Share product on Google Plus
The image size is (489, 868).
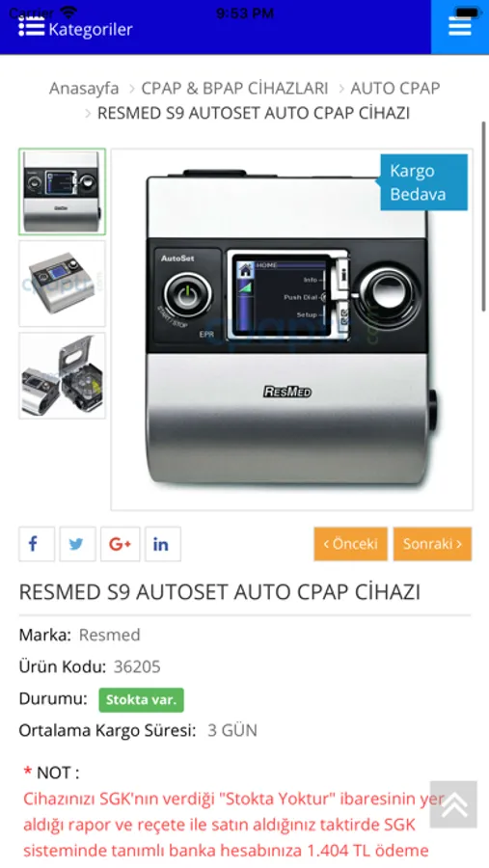(121, 544)
